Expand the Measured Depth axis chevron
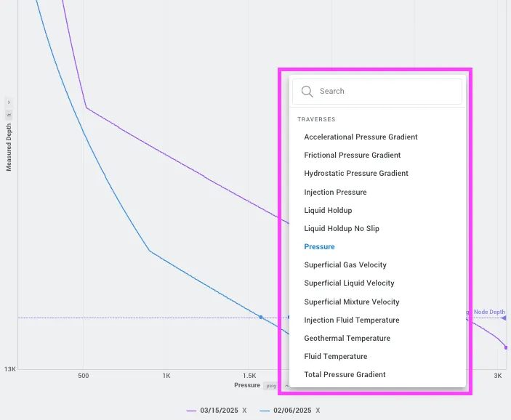Viewport: 511px width, 420px height. coord(9,102)
